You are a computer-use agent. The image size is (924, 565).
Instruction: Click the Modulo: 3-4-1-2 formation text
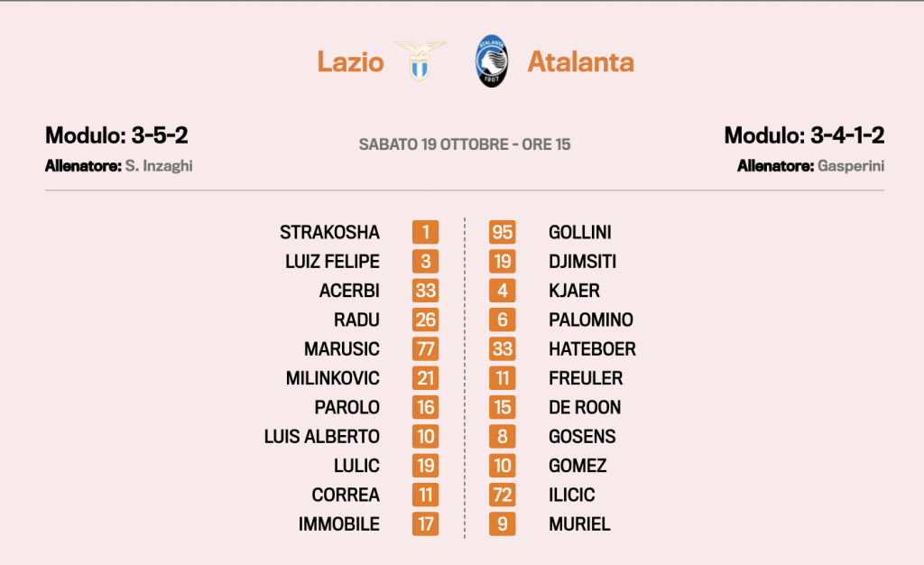pos(804,135)
